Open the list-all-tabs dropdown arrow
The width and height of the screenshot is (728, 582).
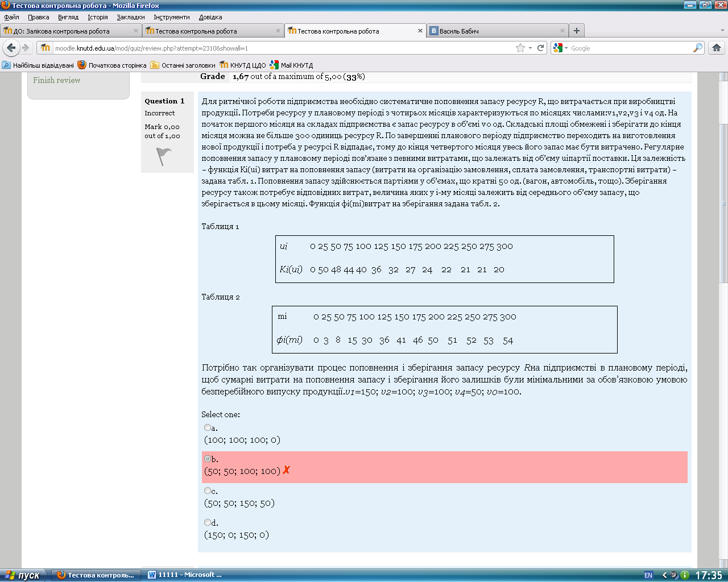click(723, 31)
